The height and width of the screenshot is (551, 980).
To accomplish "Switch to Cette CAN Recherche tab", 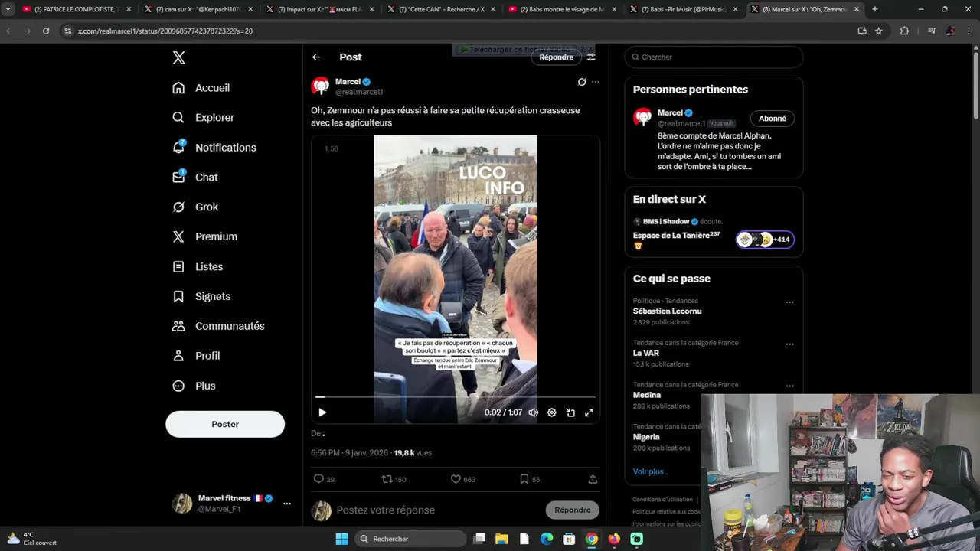I will (x=443, y=9).
